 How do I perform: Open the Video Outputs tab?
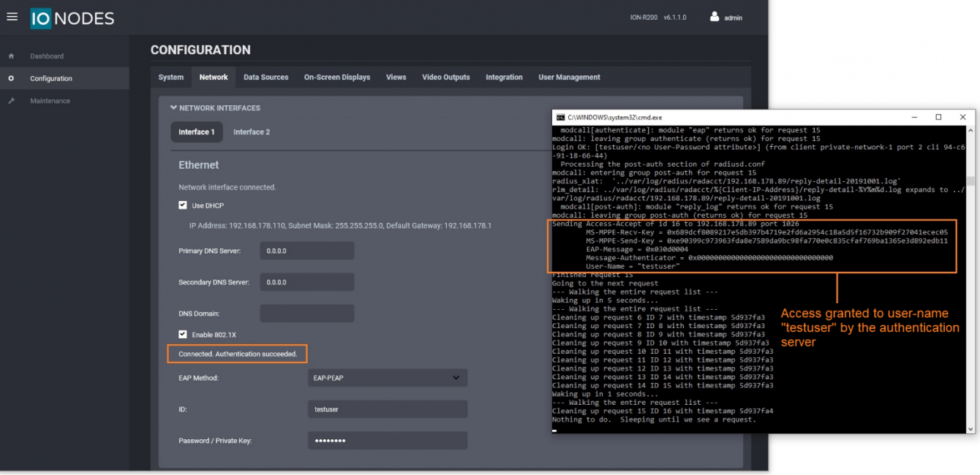pyautogui.click(x=445, y=77)
